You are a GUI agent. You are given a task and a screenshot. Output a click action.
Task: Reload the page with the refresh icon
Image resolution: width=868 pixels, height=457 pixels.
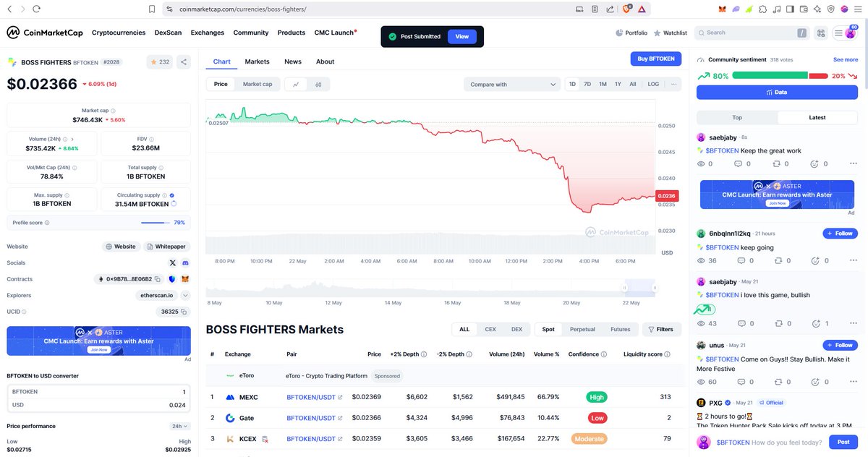(x=36, y=9)
